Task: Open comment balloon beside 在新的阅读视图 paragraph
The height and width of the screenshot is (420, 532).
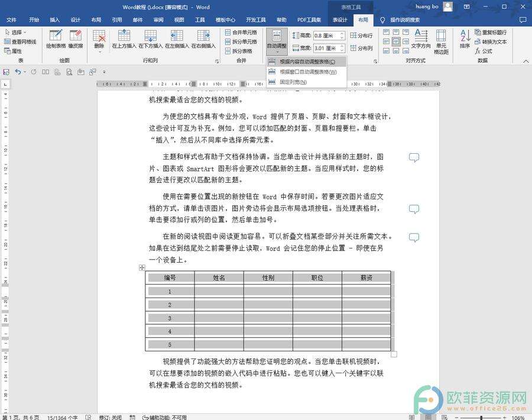Action: tap(414, 237)
